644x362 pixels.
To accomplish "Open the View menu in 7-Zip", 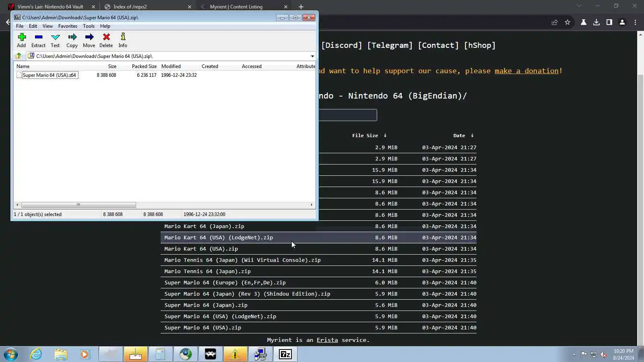I will 47,26.
